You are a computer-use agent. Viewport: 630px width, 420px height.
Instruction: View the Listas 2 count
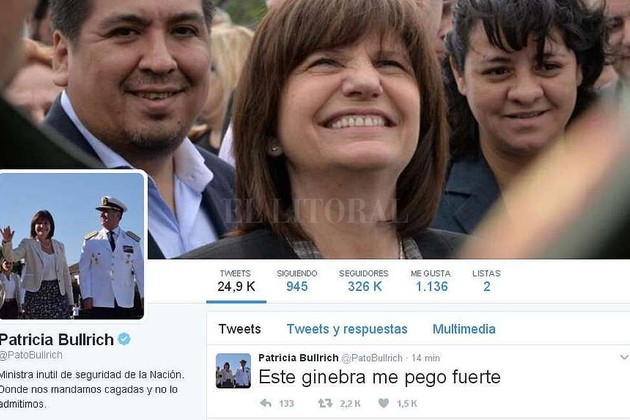(x=487, y=281)
